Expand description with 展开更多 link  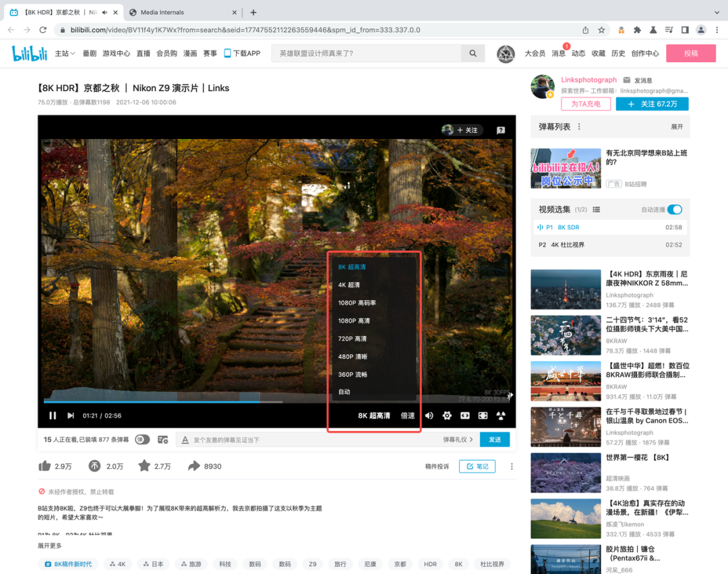coord(47,545)
